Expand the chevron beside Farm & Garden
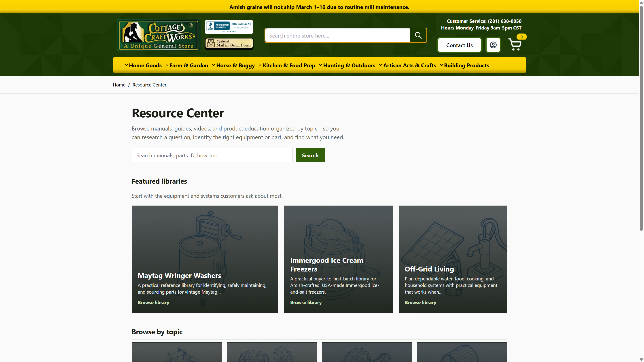 (167, 65)
